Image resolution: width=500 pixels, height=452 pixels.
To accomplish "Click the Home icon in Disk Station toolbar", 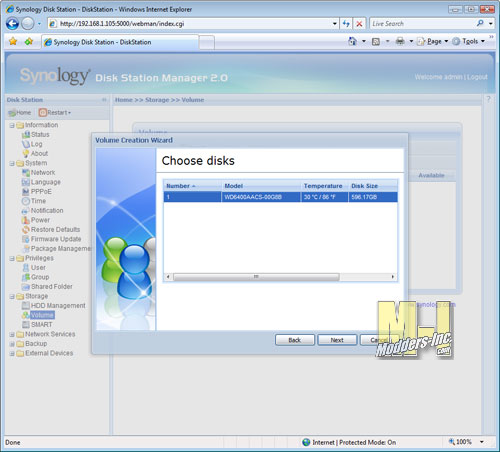I will tap(12, 113).
